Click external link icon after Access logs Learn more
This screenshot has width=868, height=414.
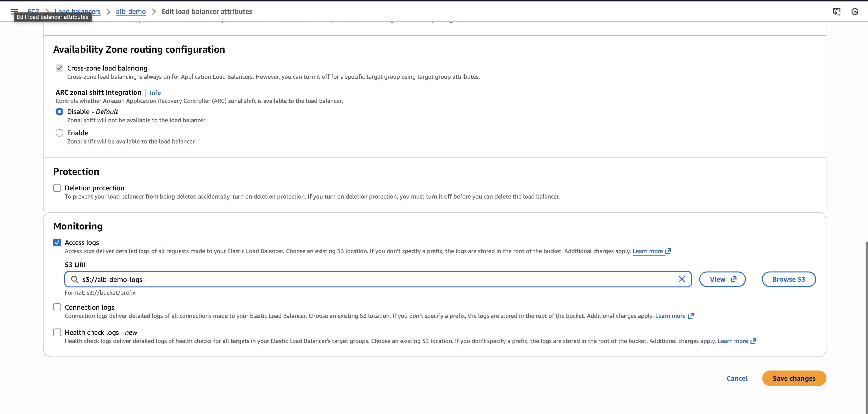click(x=668, y=251)
